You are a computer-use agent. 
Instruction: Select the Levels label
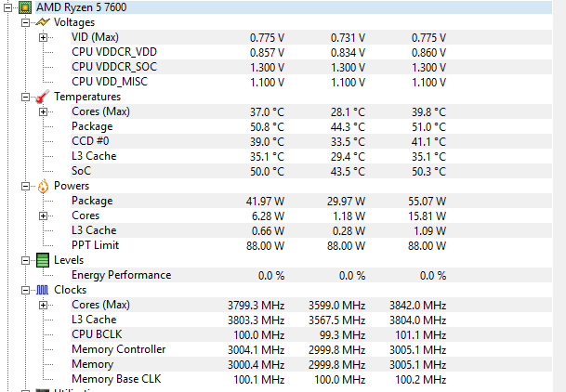[x=69, y=260]
